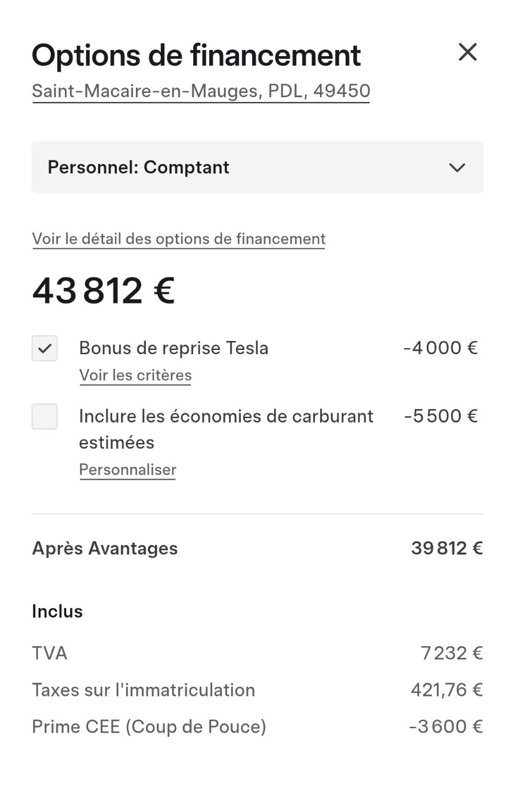Open Voir le détail des options de financement
Screen dimensions: 515x812
tap(179, 239)
